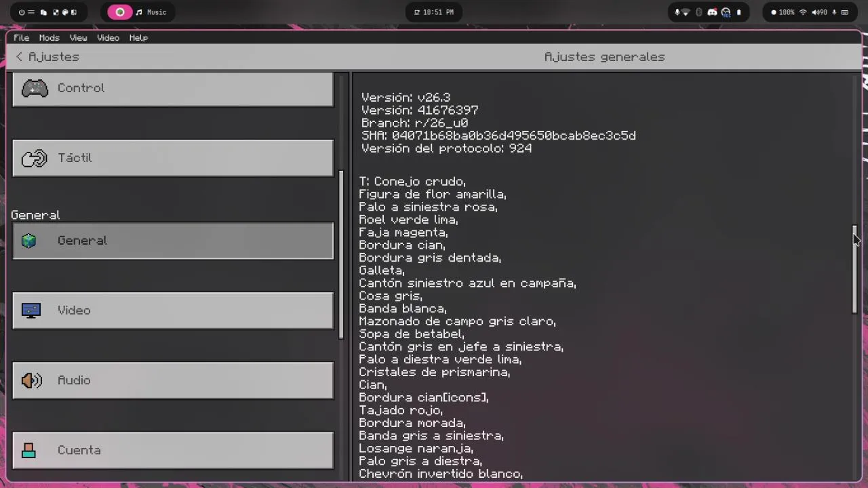
Task: Open the File menu
Action: [21, 38]
